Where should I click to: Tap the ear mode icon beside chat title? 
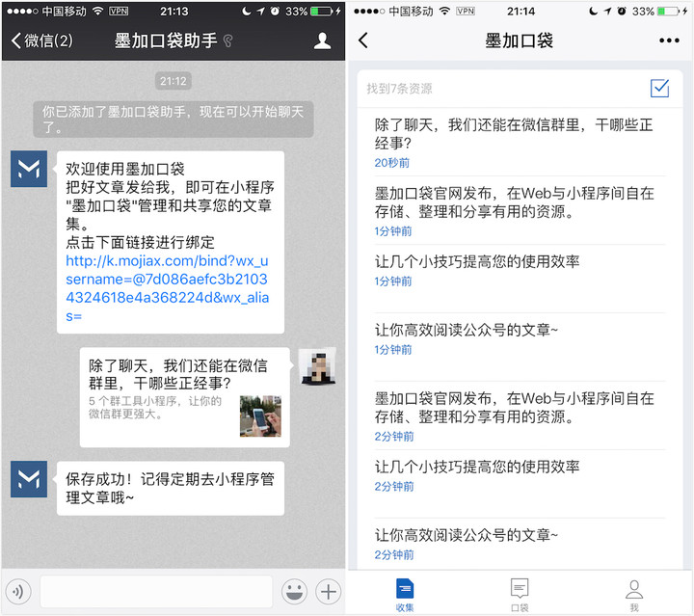[227, 41]
